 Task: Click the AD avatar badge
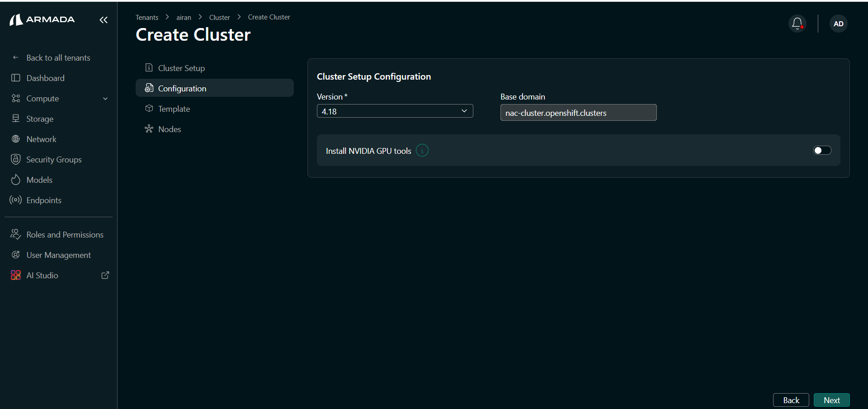pos(839,24)
